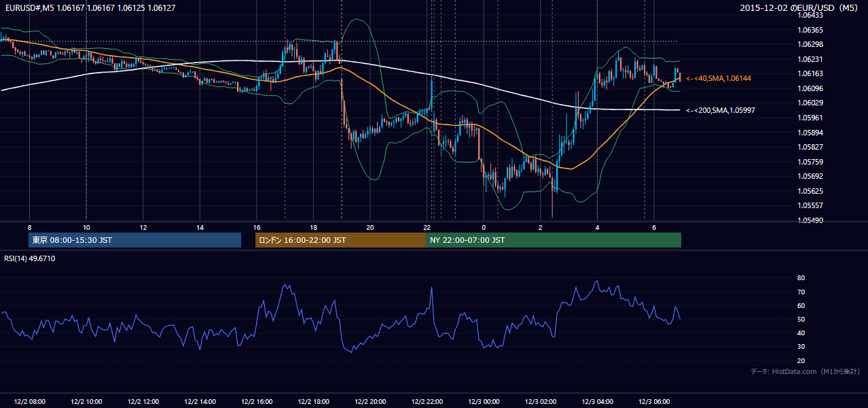Click the orange 40 SMA 1.06144 label
The width and height of the screenshot is (868, 408).
click(719, 79)
